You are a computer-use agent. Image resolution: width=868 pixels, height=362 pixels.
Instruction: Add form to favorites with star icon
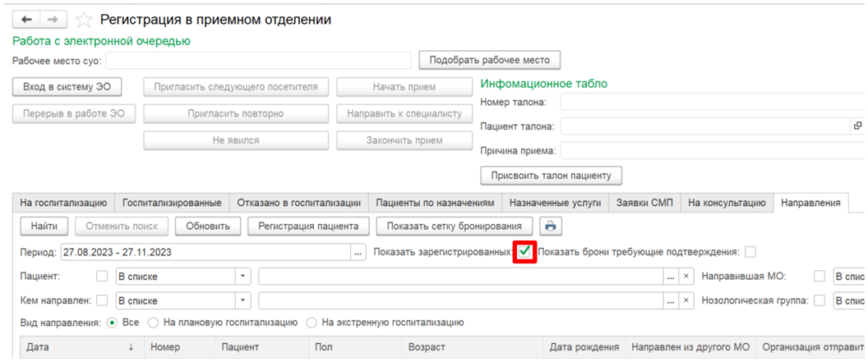83,20
